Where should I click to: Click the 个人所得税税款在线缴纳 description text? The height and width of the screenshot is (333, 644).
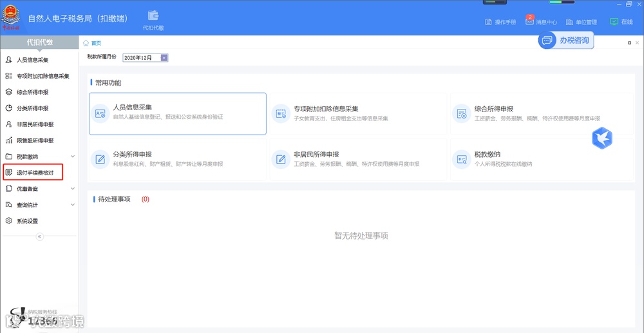[503, 164]
